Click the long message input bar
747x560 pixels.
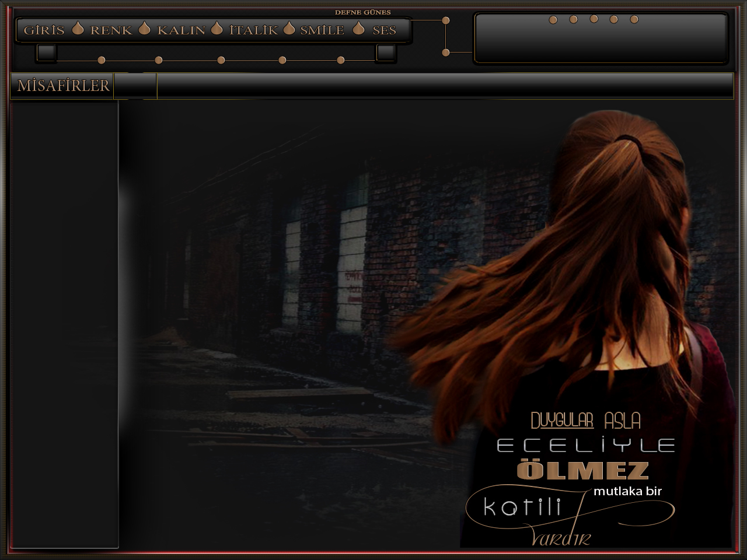(445, 86)
